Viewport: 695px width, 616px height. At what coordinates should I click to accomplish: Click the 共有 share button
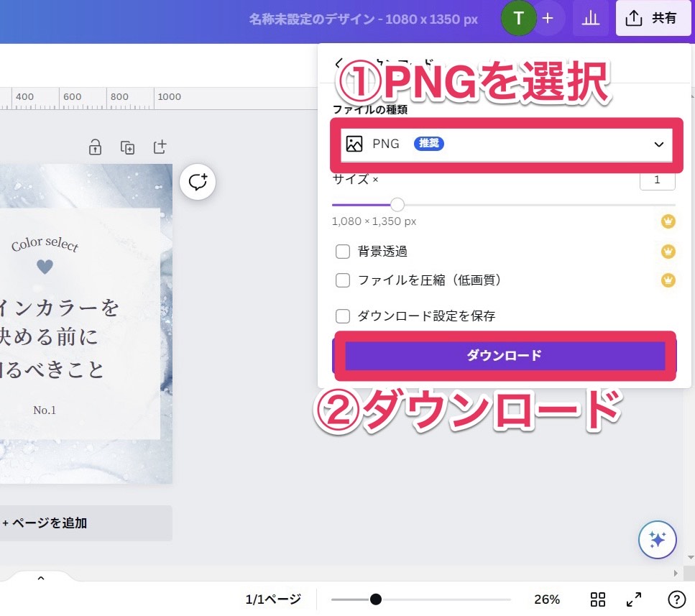pyautogui.click(x=653, y=19)
